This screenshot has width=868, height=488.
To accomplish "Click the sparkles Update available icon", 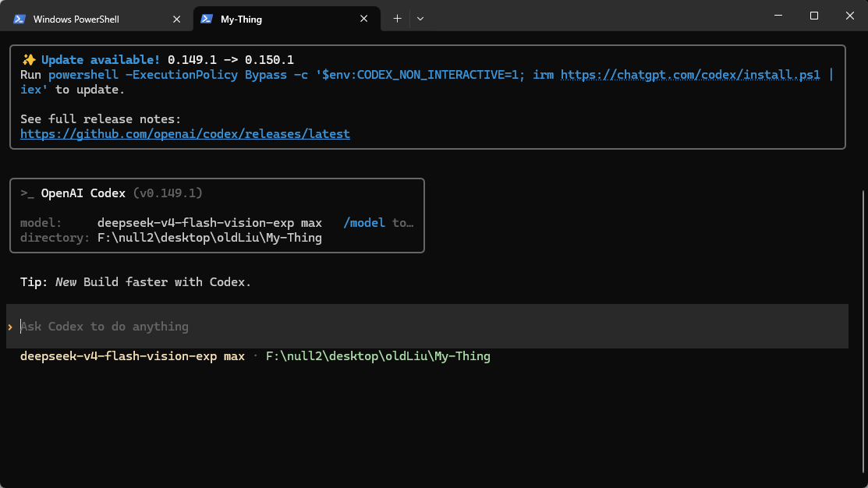I will click(29, 60).
